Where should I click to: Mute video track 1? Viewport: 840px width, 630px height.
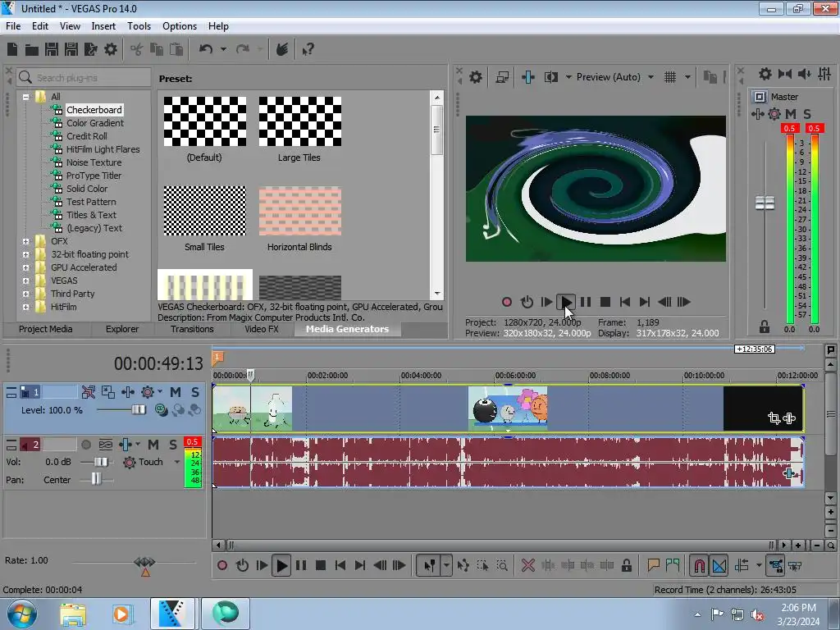(176, 392)
